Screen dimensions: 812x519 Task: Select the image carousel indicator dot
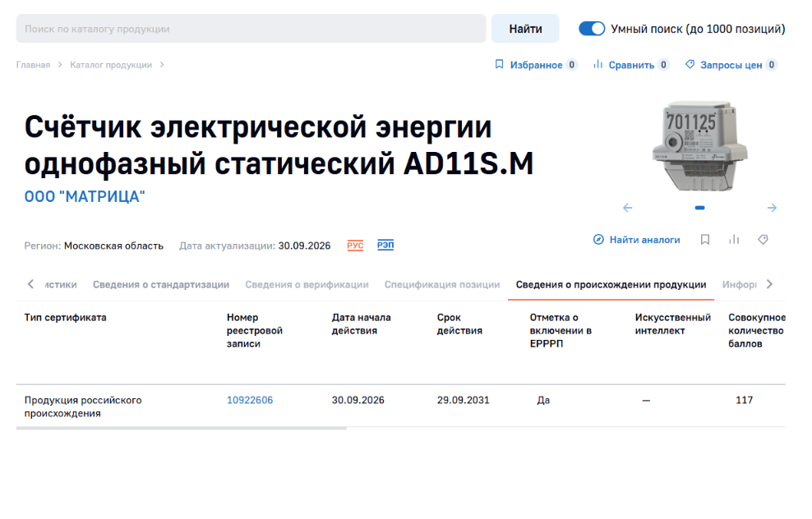coord(699,208)
